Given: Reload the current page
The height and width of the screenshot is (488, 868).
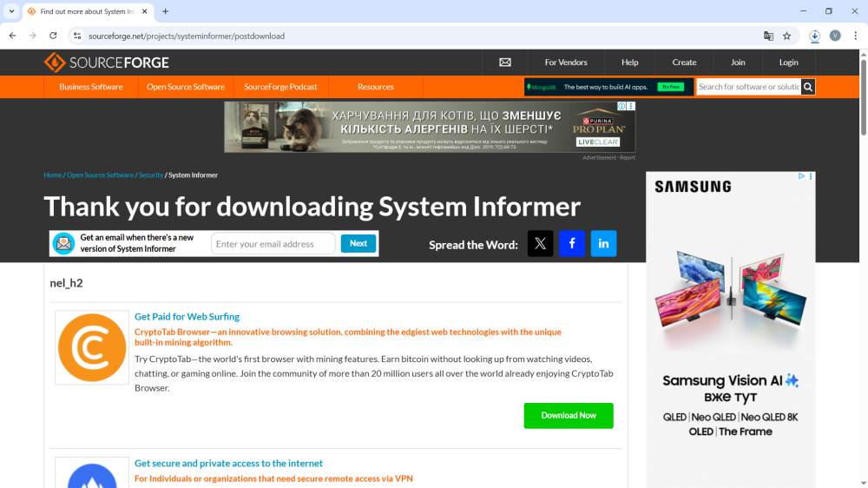Looking at the screenshot, I should [53, 36].
